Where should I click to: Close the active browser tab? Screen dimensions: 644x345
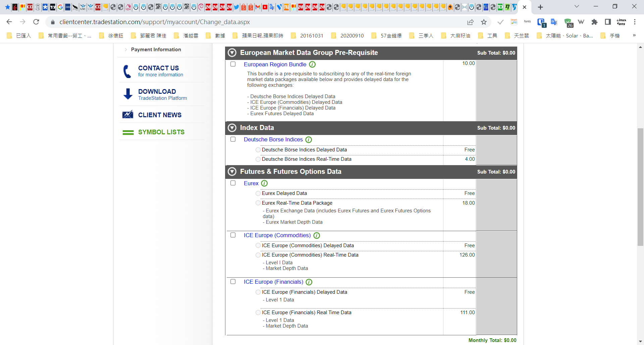click(525, 7)
